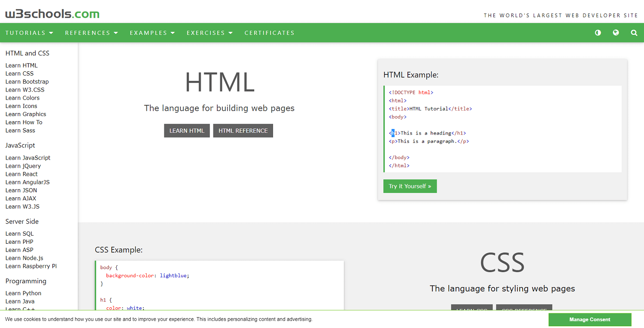Image resolution: width=644 pixels, height=328 pixels.
Task: Open the Learn React tutorial
Action: tap(21, 174)
